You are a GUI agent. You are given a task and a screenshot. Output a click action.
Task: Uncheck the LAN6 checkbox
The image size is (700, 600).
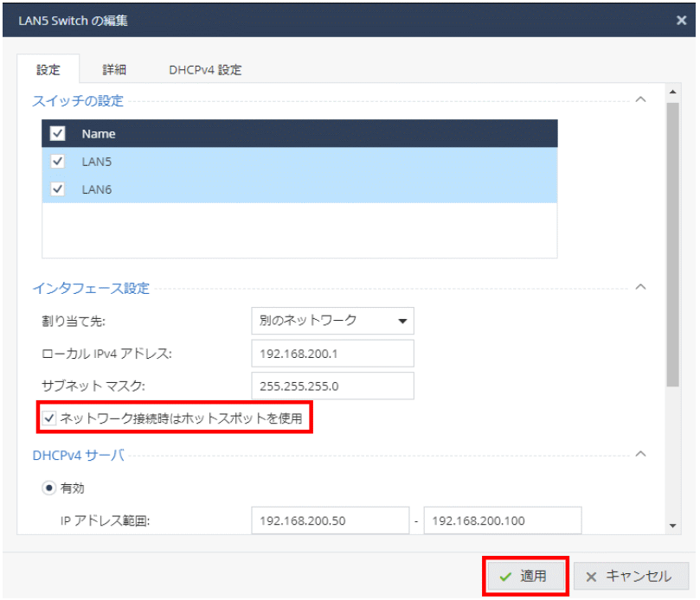tap(58, 189)
